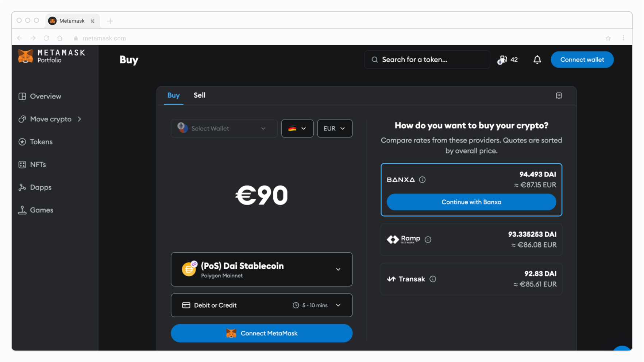This screenshot has height=362, width=644.
Task: Open the Overview page
Action: [x=40, y=96]
